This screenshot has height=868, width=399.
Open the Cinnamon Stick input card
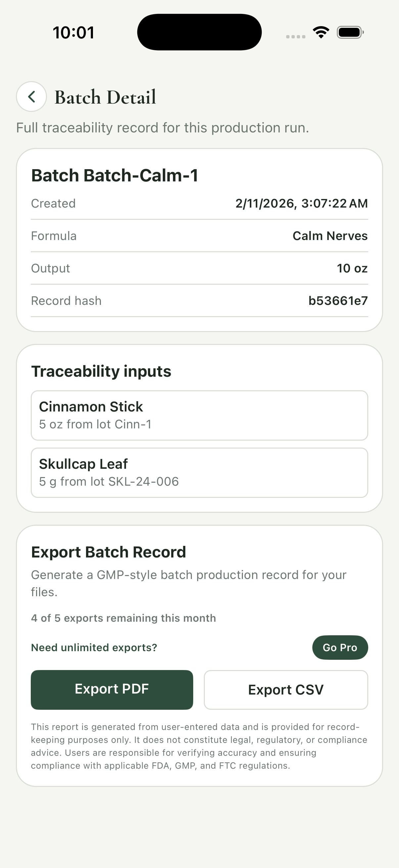click(199, 415)
